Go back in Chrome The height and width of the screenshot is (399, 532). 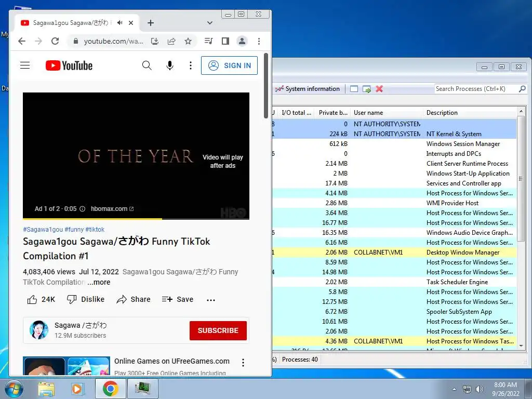point(22,41)
